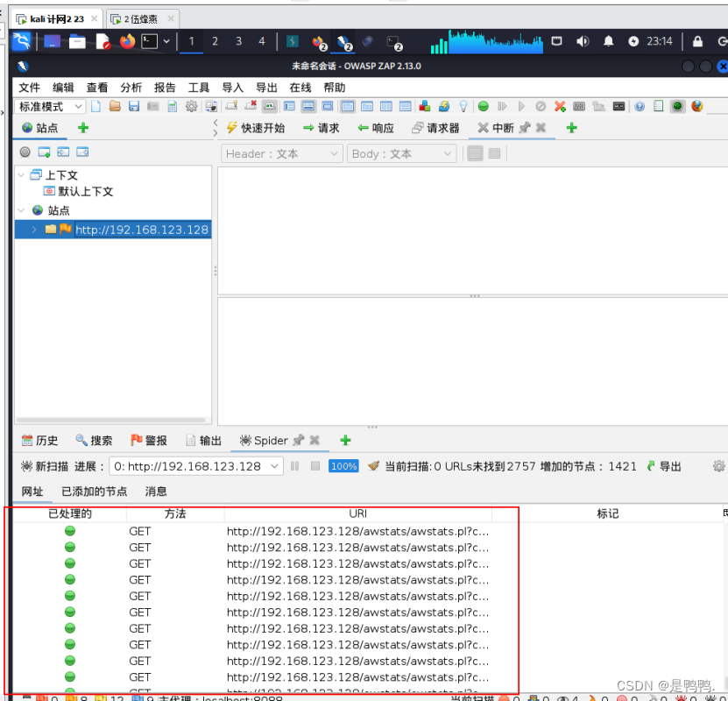Add a tab with the green plus beside 站点
The height and width of the screenshot is (701, 728).
coord(83,128)
